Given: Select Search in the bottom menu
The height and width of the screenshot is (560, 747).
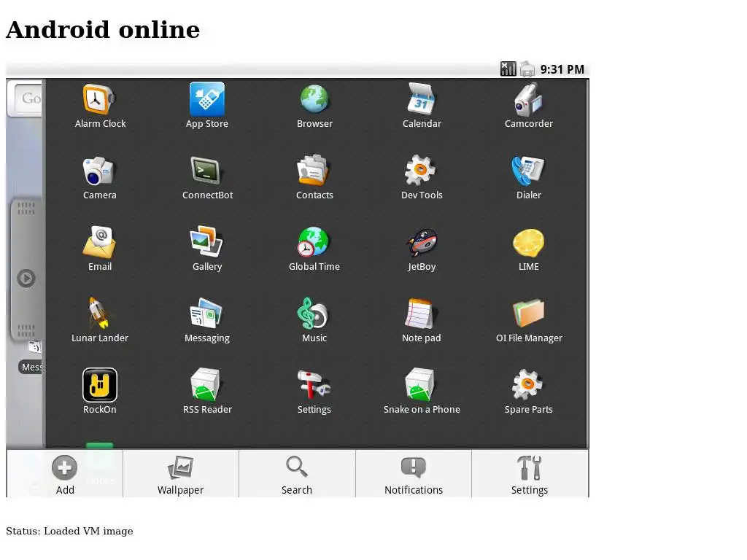Looking at the screenshot, I should 297,474.
